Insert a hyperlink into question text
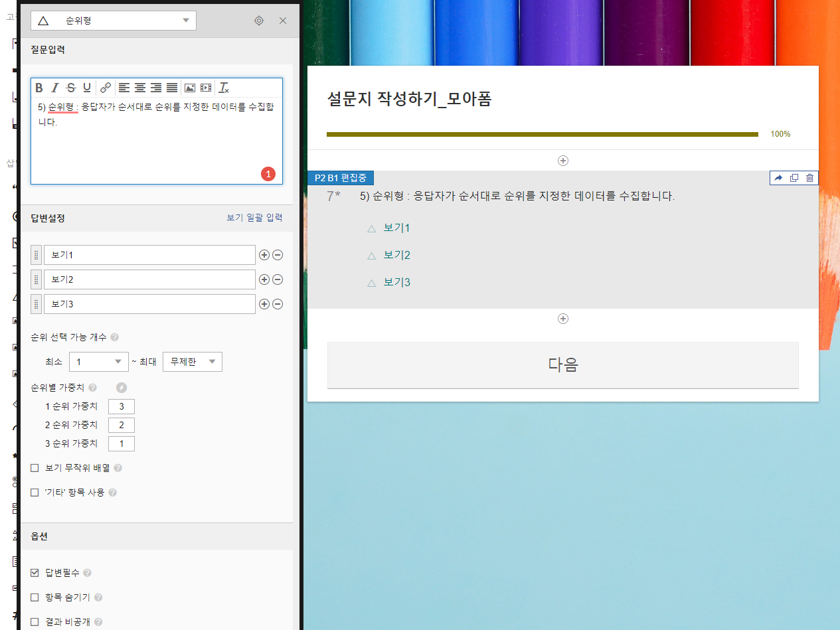 point(106,88)
